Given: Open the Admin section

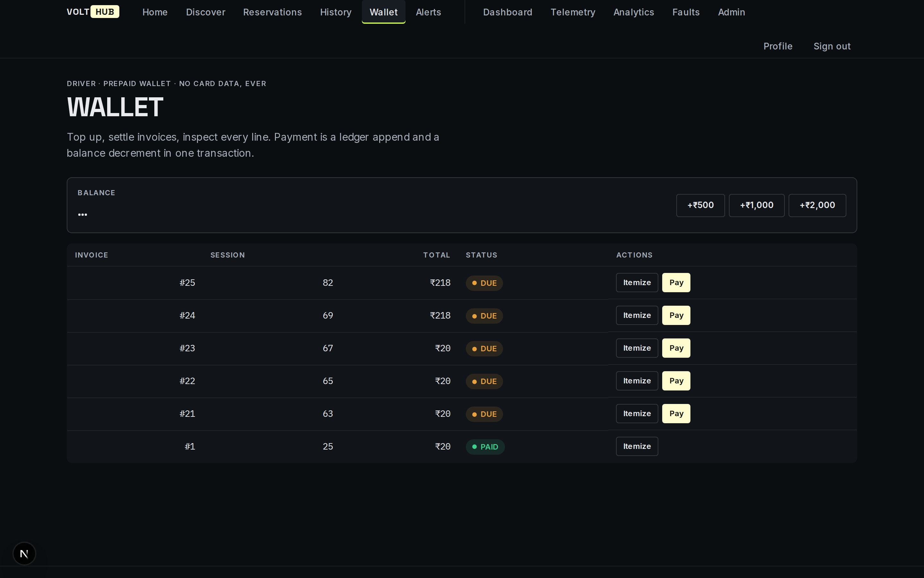Looking at the screenshot, I should [x=731, y=12].
